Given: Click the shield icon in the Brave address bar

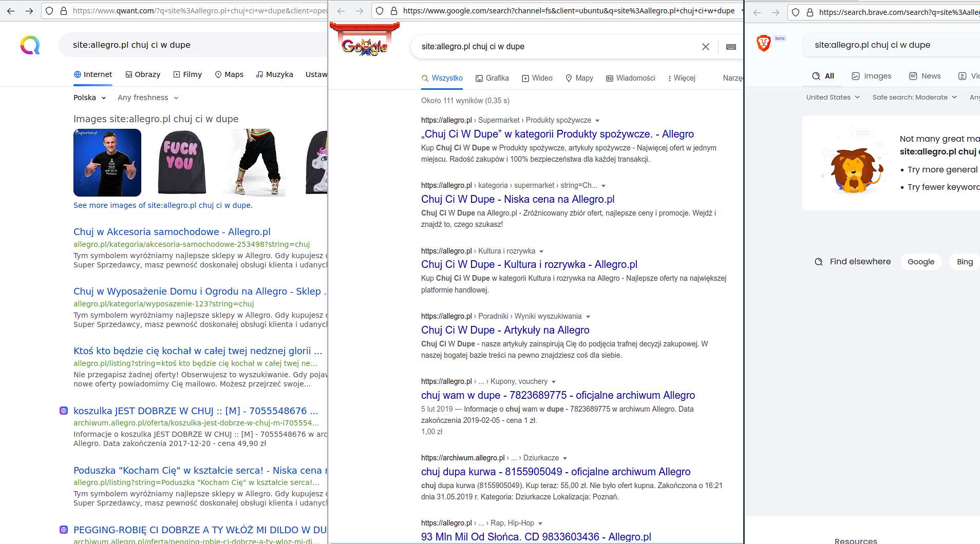Looking at the screenshot, I should coord(796,12).
